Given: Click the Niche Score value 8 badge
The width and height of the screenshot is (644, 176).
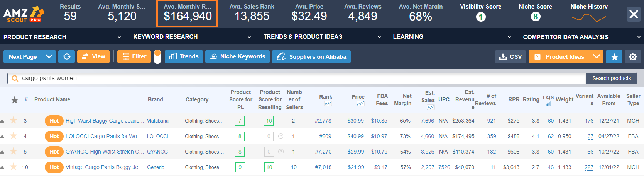Looking at the screenshot, I should point(535,17).
